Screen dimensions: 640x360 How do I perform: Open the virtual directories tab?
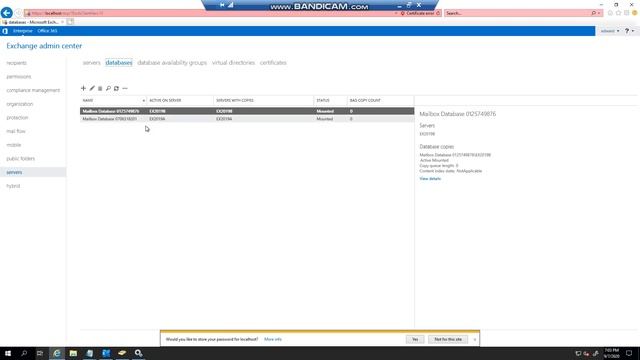(233, 63)
